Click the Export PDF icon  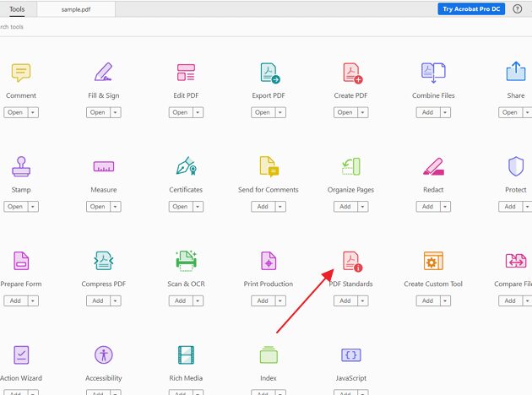269,73
